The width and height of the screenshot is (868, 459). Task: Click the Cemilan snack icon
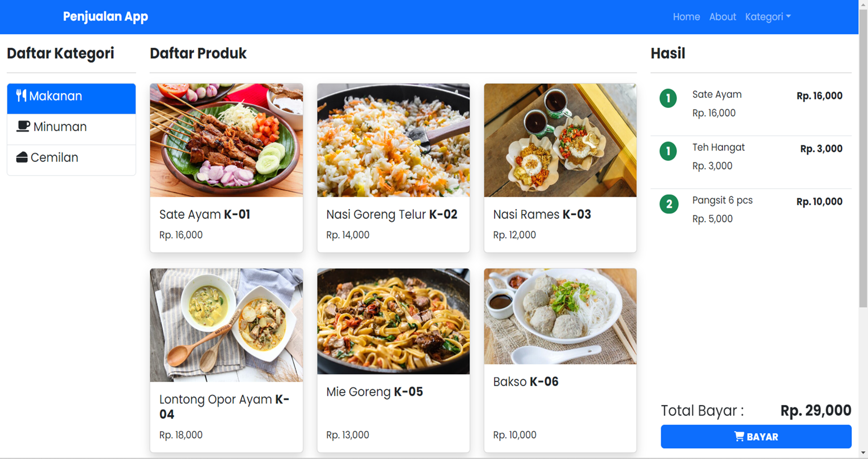coord(22,157)
